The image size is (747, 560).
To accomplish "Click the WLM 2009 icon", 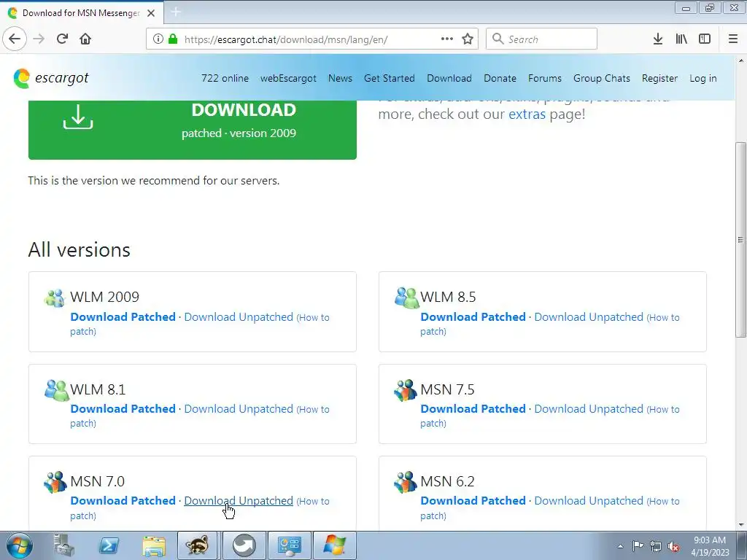I will coord(55,297).
